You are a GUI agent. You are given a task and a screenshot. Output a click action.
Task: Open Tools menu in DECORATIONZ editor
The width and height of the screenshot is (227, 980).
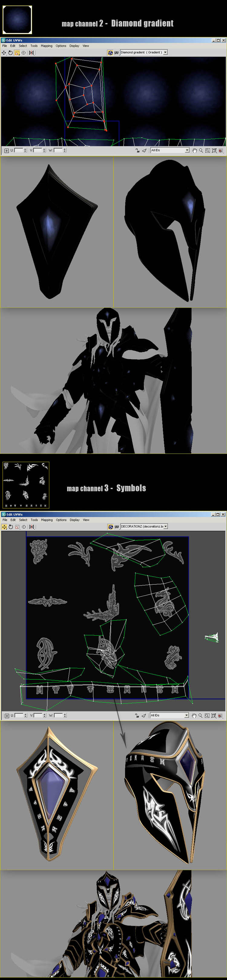34,520
